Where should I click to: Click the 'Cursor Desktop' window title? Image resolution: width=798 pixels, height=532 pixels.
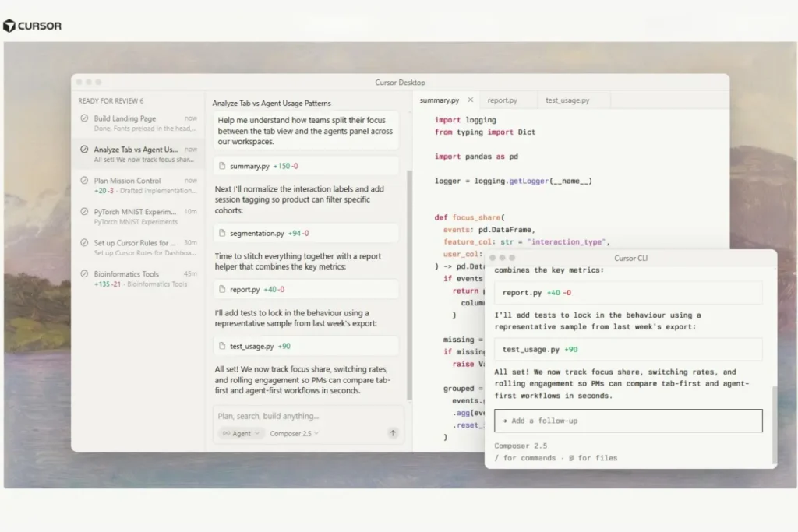pyautogui.click(x=400, y=83)
